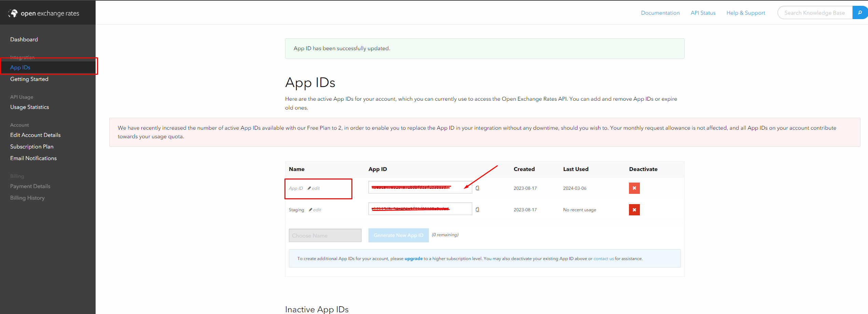
Task: Edit the Staging App ID name
Action: pyautogui.click(x=315, y=210)
